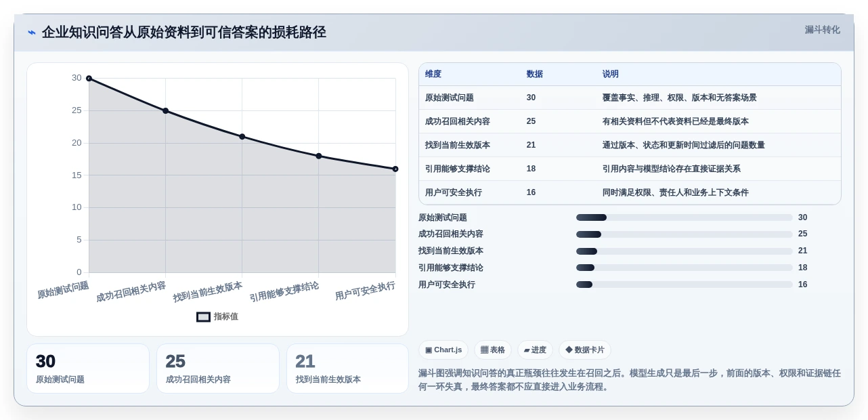The width and height of the screenshot is (868, 420).
Task: Click table value 25 in 成功召回相关内容 row
Action: (x=531, y=121)
